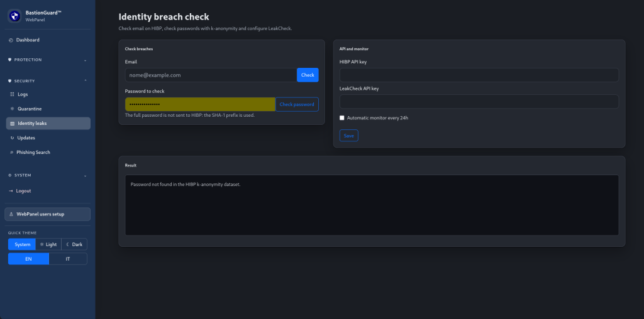The height and width of the screenshot is (319, 644).
Task: Click the Logs list icon
Action: point(12,94)
